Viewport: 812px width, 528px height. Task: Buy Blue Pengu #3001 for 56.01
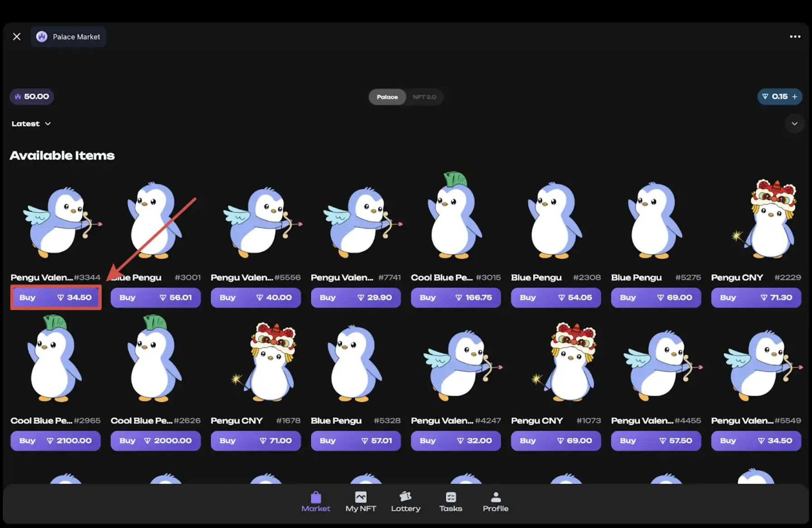click(x=155, y=298)
